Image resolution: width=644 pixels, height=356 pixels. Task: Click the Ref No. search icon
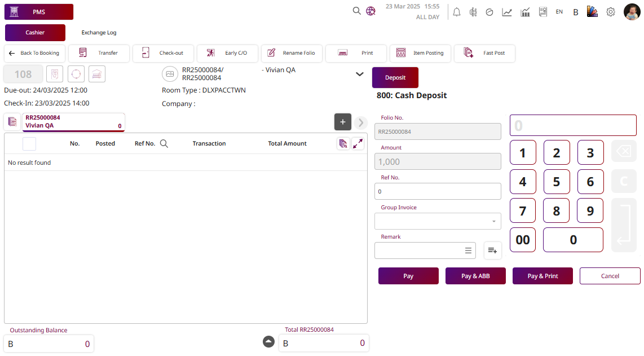(164, 144)
